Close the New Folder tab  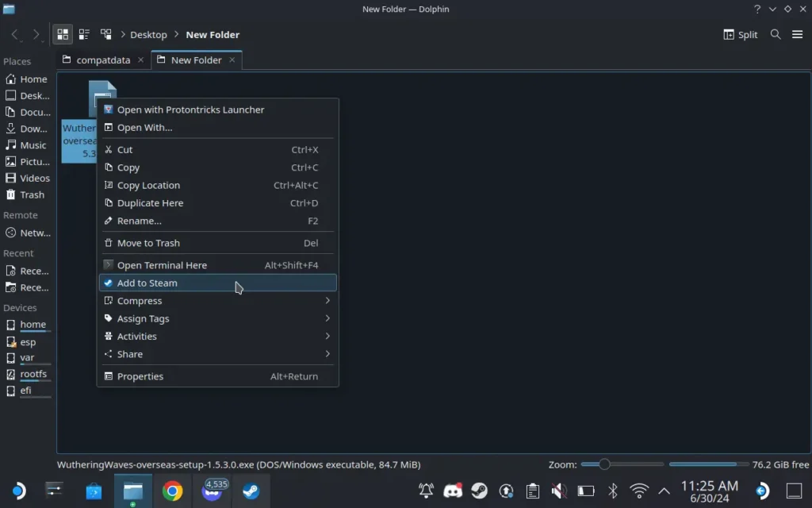point(232,60)
